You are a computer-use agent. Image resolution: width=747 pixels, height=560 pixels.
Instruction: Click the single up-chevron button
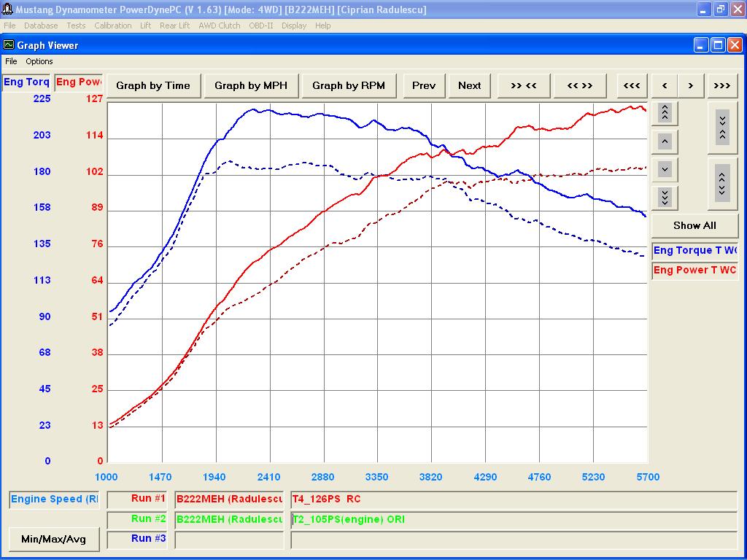click(x=665, y=141)
